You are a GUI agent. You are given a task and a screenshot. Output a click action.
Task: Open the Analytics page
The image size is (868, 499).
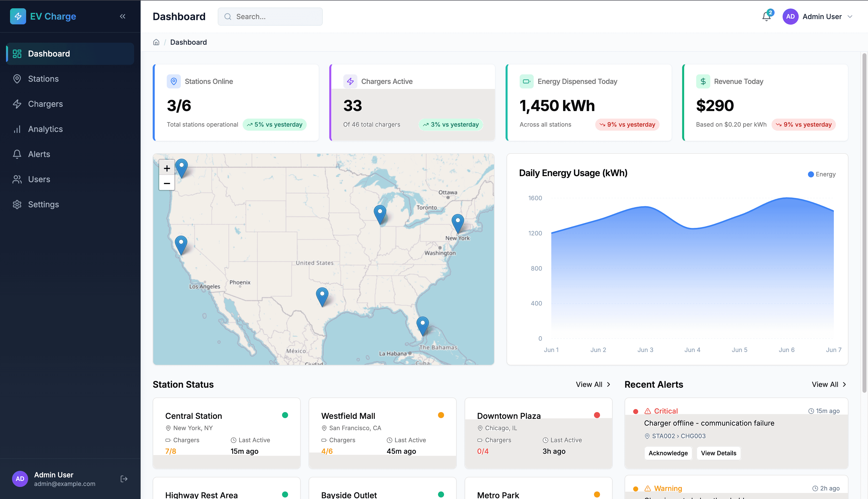pyautogui.click(x=45, y=129)
